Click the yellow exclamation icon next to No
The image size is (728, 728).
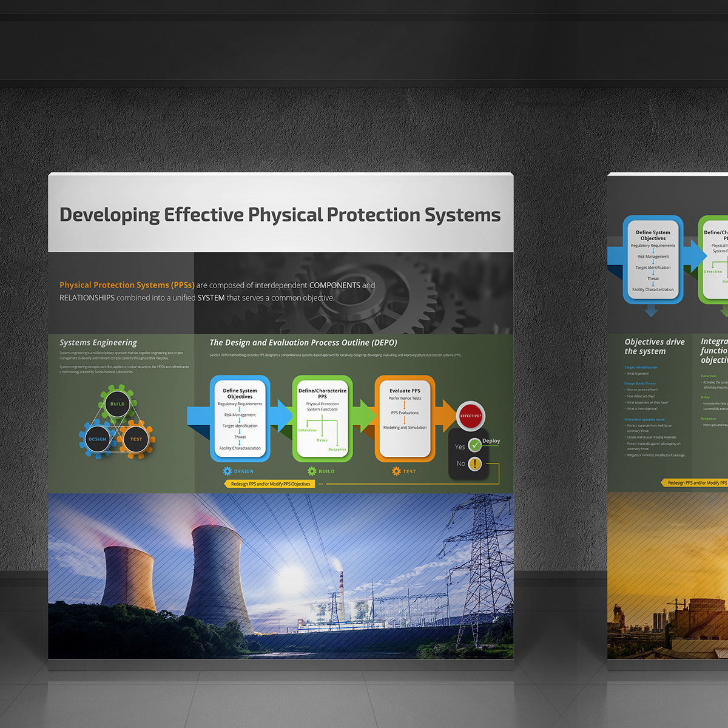(x=474, y=464)
